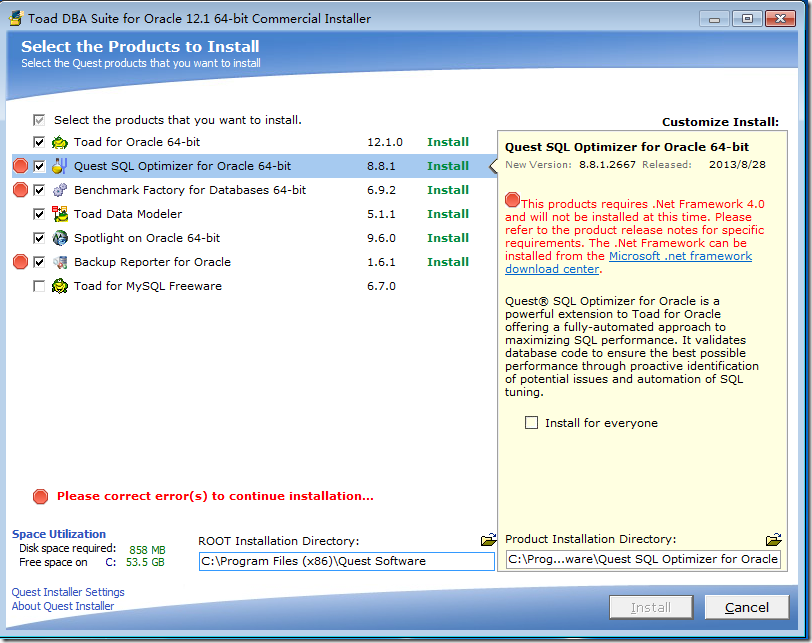The image size is (812, 643).
Task: Click the Install status for Backup Reporter
Action: [448, 262]
